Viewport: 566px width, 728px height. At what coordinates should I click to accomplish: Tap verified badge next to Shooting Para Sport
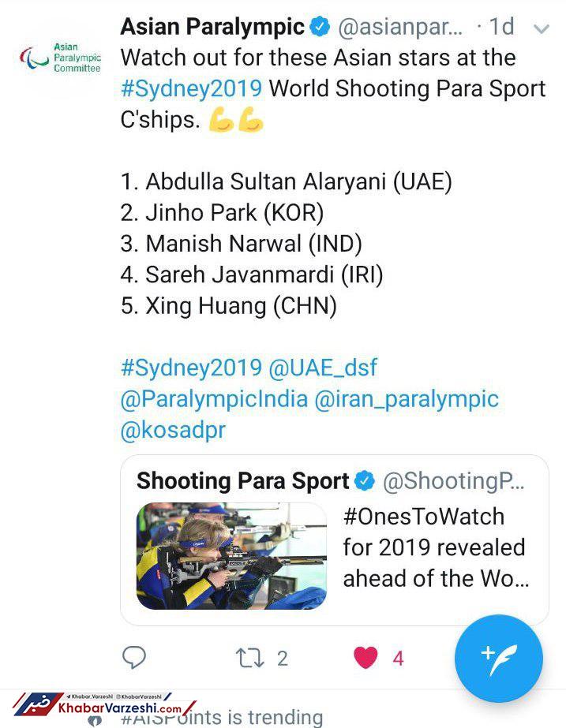click(x=364, y=480)
